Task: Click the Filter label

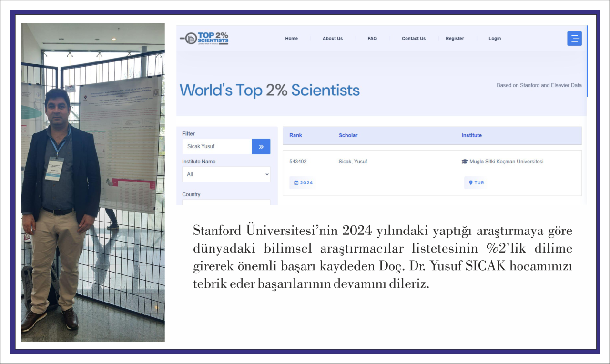Action: click(188, 134)
